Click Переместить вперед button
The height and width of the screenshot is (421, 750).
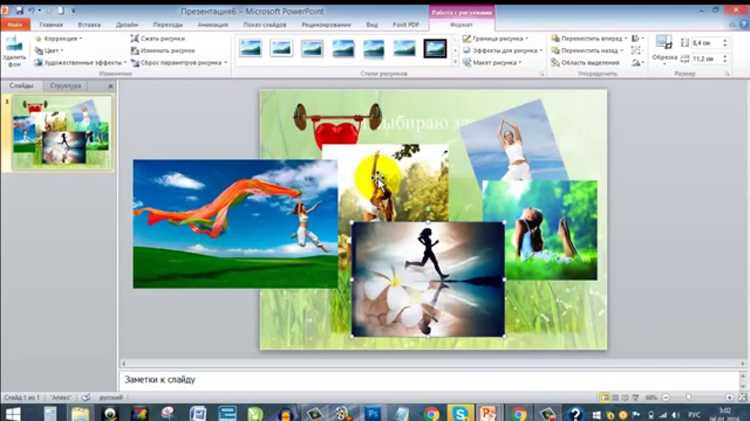(589, 38)
